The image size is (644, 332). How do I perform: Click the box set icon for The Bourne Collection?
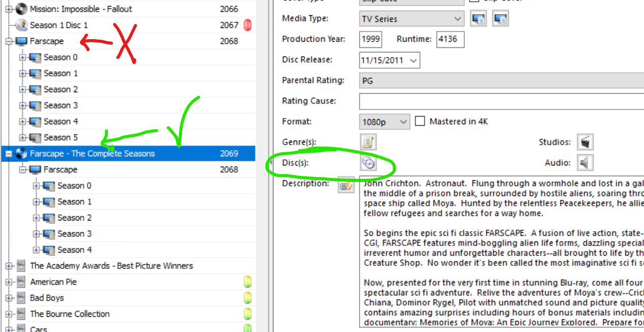coord(21,314)
